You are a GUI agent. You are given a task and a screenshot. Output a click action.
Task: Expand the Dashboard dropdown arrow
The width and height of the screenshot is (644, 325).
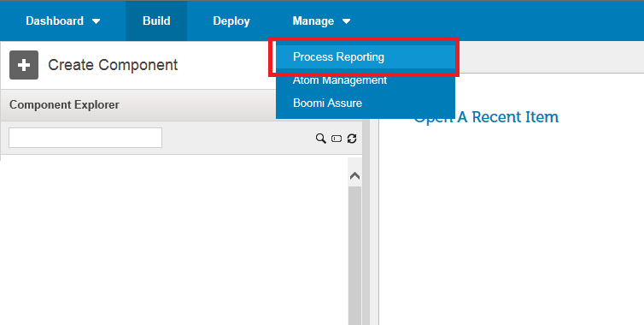click(x=97, y=21)
